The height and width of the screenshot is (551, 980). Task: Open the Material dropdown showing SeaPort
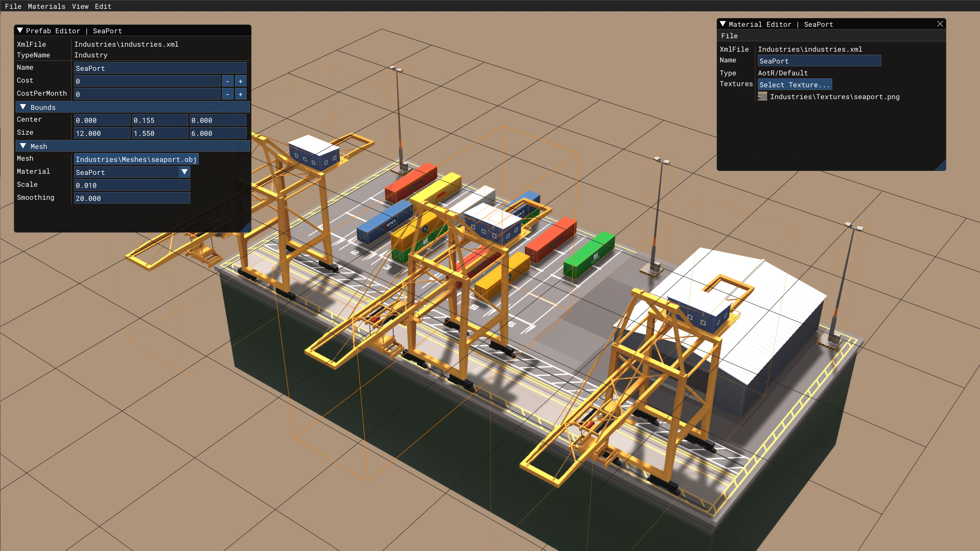pyautogui.click(x=185, y=172)
